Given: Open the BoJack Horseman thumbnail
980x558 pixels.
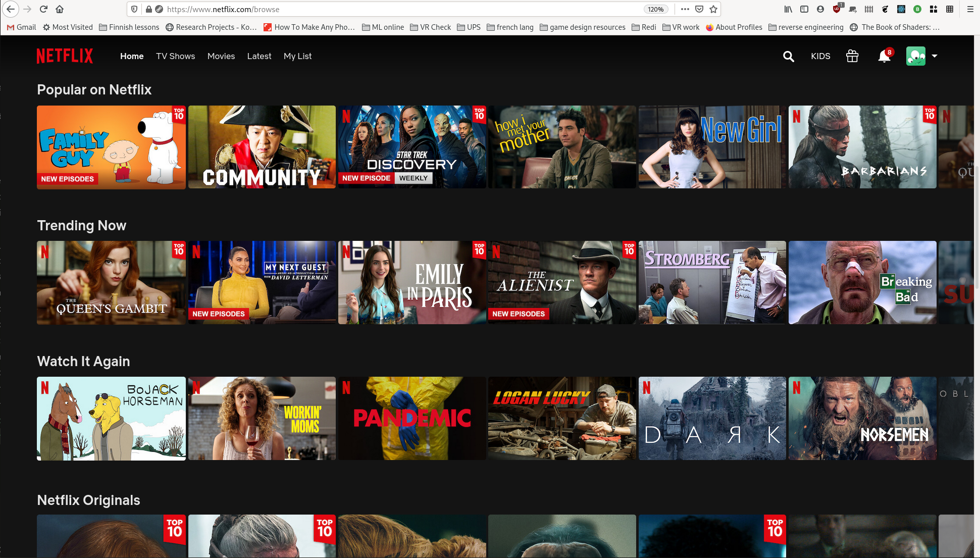Looking at the screenshot, I should [111, 418].
